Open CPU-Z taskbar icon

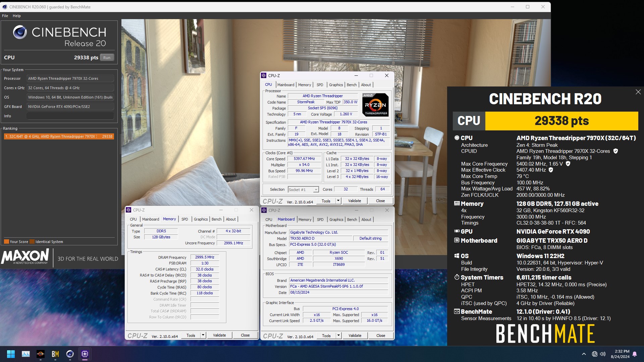(85, 354)
